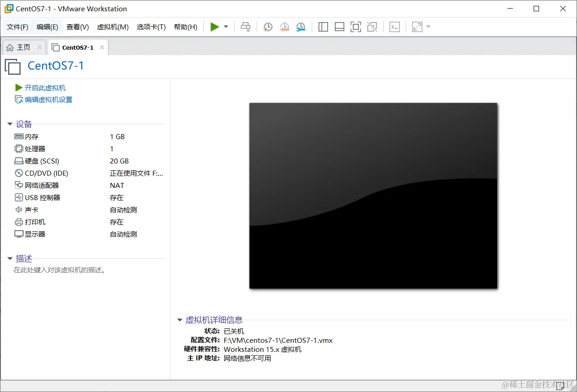
Task: Click the NAT network value
Action: (117, 185)
